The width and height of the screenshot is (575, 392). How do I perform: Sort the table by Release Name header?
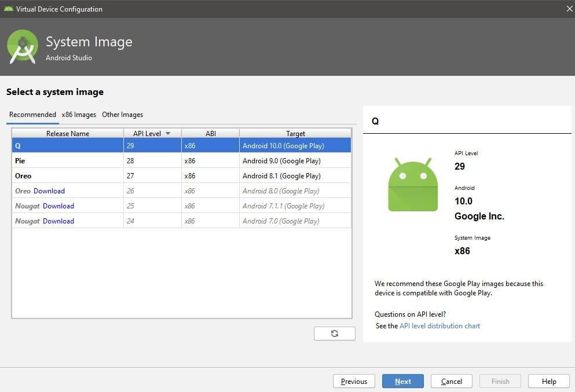tap(67, 133)
